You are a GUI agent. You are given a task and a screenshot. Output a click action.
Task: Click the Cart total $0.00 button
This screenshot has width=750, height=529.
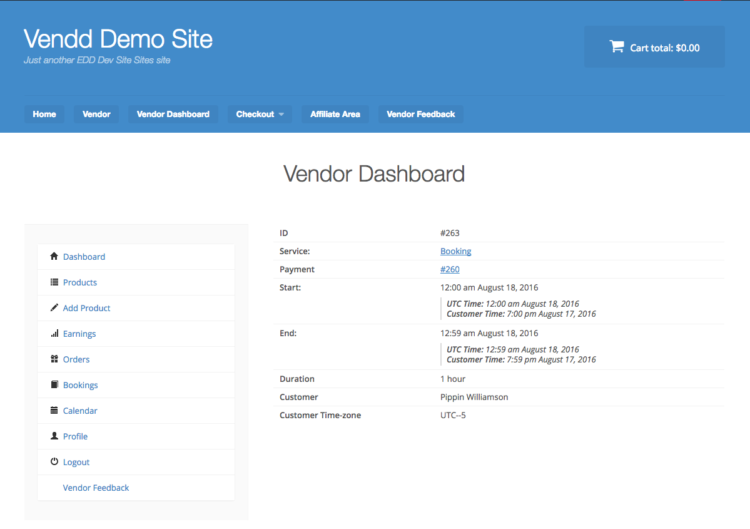point(654,47)
